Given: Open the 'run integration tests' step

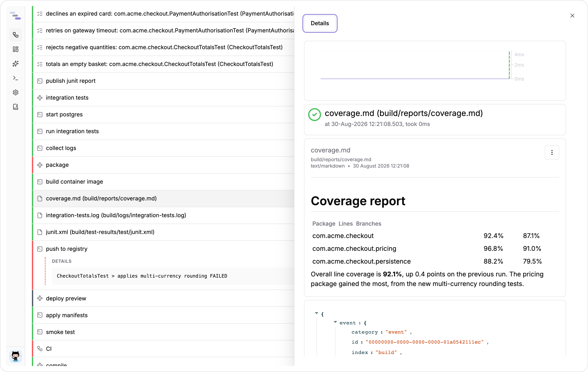Looking at the screenshot, I should [163, 131].
